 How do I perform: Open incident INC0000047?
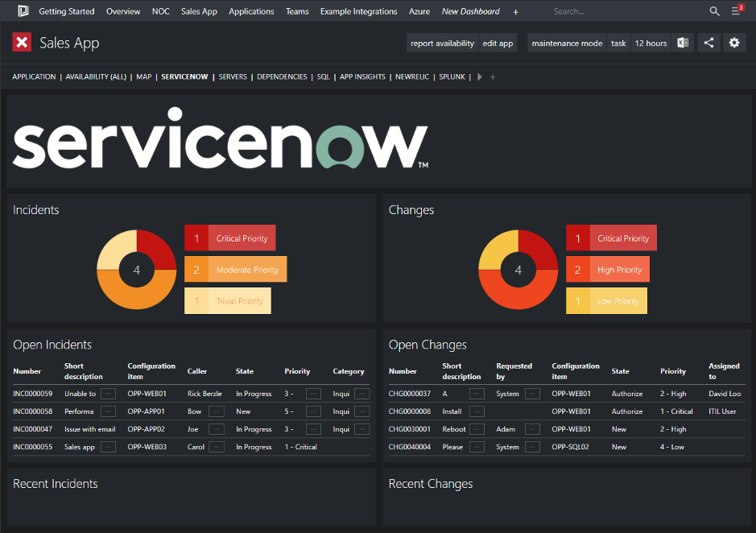33,429
